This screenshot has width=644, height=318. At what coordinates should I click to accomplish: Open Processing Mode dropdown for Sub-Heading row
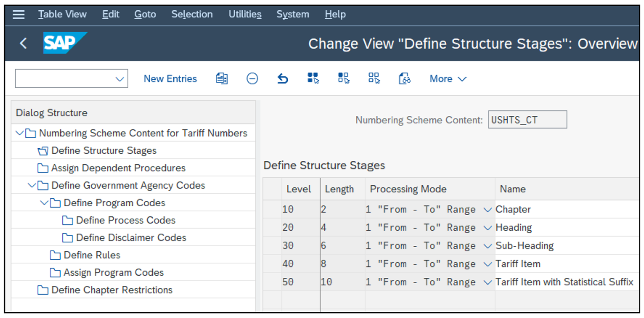tap(488, 246)
